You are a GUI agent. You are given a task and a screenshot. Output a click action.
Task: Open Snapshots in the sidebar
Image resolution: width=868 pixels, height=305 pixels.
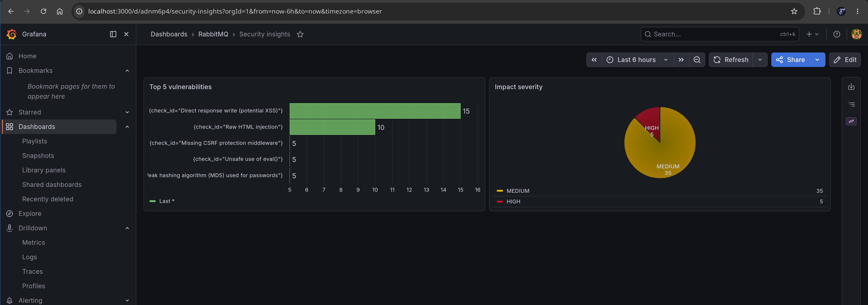(38, 155)
